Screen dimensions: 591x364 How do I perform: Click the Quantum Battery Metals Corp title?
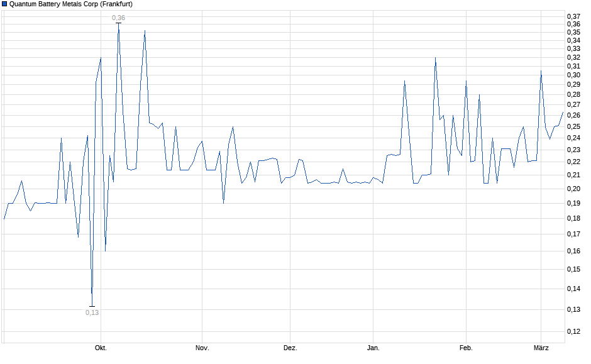pos(70,4)
